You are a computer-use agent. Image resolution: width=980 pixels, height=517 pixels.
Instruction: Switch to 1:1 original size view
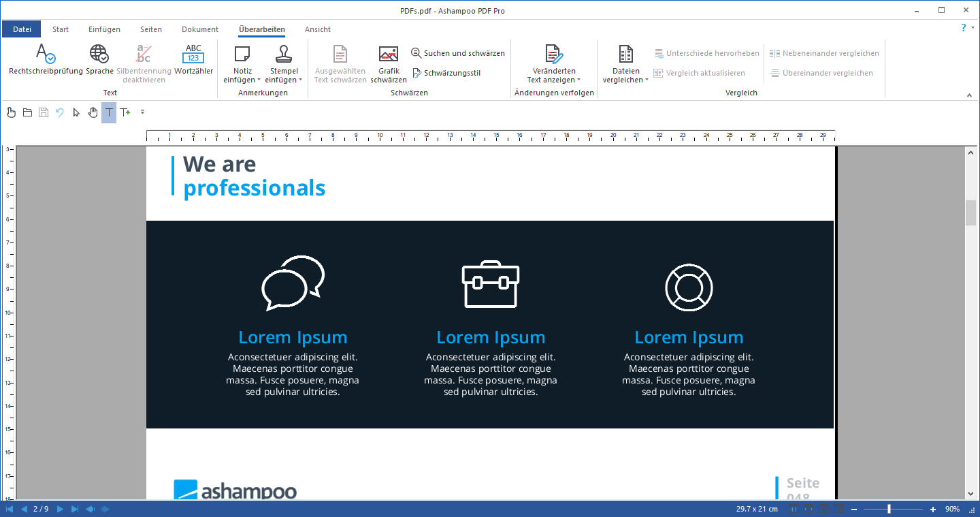794,508
